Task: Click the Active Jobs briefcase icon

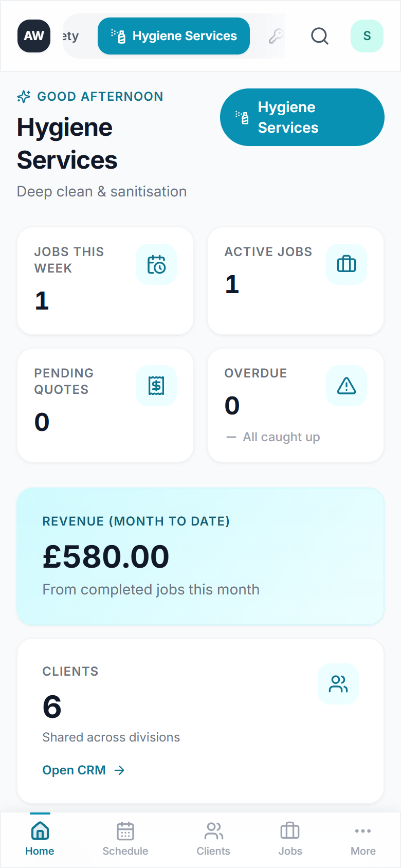Action: (x=346, y=264)
